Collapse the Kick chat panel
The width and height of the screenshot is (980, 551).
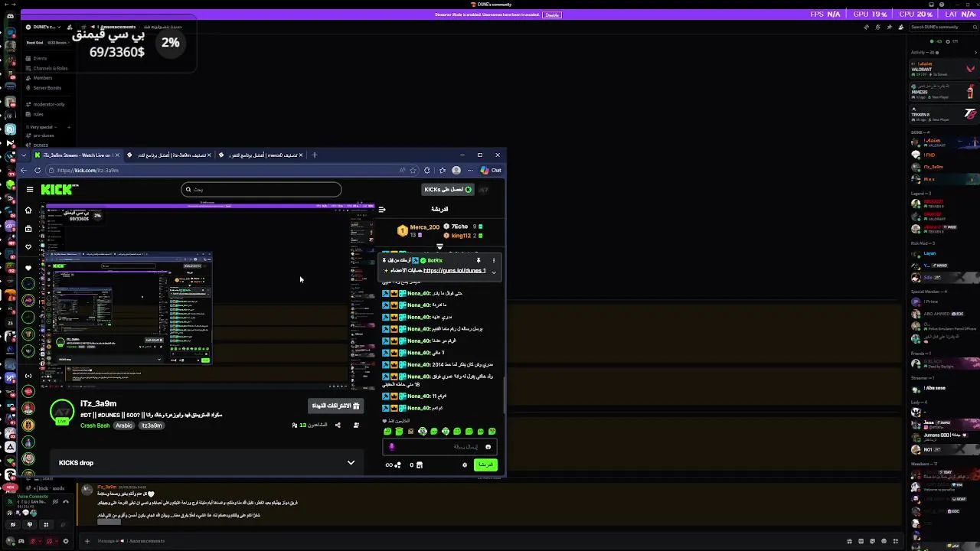pyautogui.click(x=381, y=209)
